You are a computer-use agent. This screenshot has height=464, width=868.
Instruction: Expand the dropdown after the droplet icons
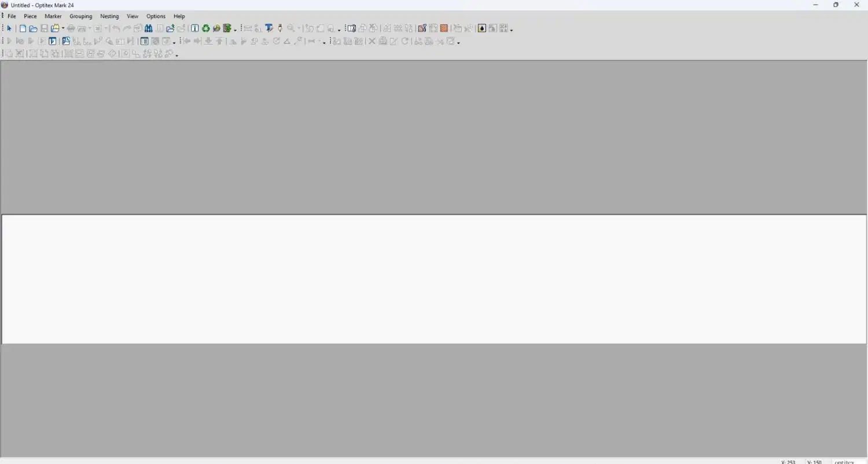512,30
